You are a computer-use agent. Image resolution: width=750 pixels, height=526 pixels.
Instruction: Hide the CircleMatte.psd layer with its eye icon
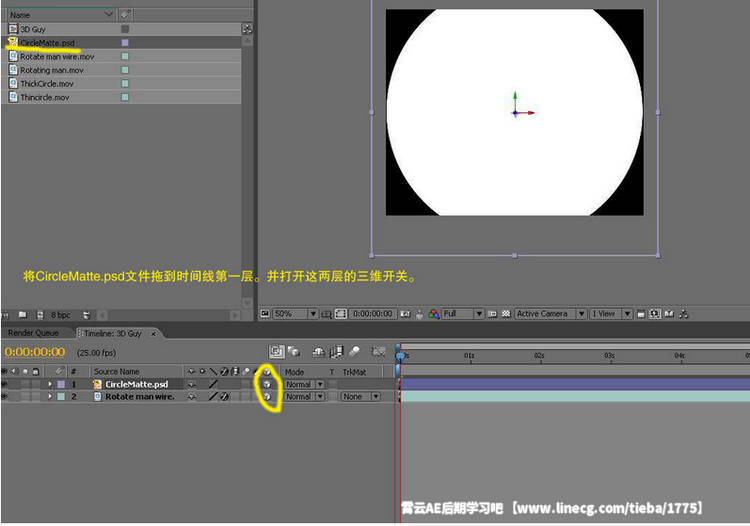[x=5, y=384]
